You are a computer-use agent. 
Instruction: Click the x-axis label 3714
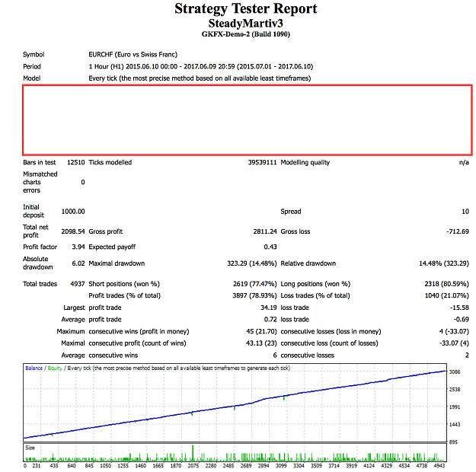[334, 466]
